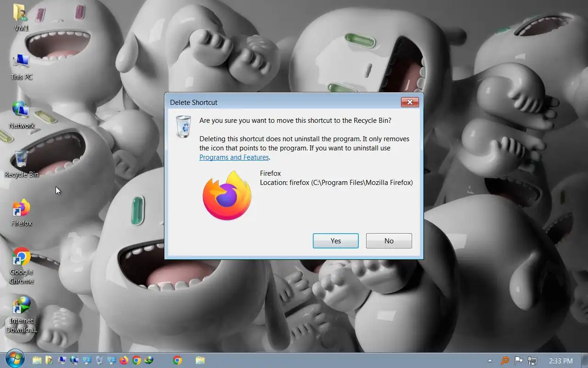Open the Recycle Bin icon in the taskbar
The width and height of the screenshot is (588, 368).
(99, 360)
